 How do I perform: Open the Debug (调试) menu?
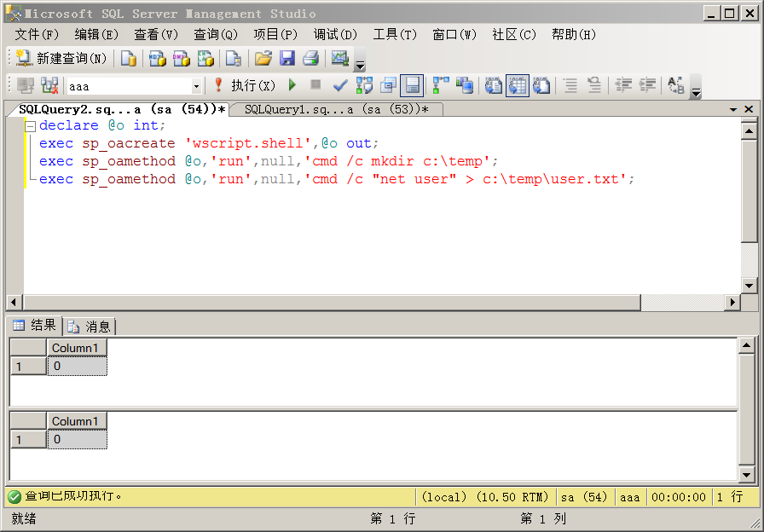point(335,35)
